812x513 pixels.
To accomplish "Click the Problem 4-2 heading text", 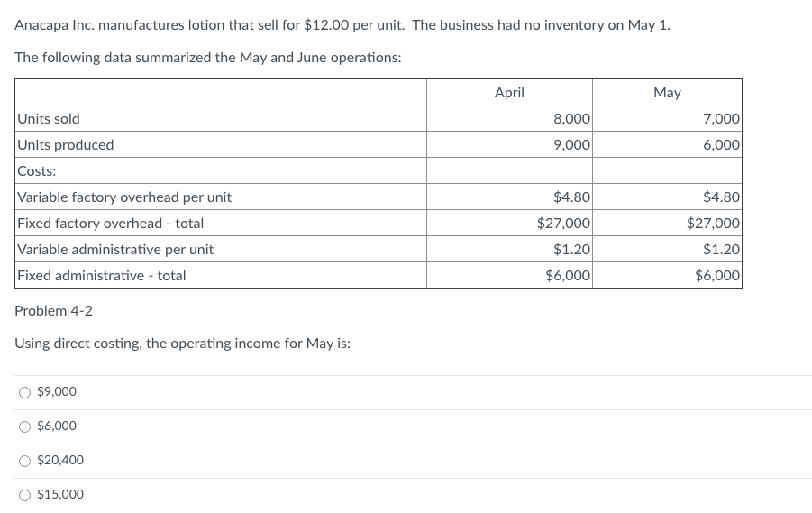I will [54, 311].
